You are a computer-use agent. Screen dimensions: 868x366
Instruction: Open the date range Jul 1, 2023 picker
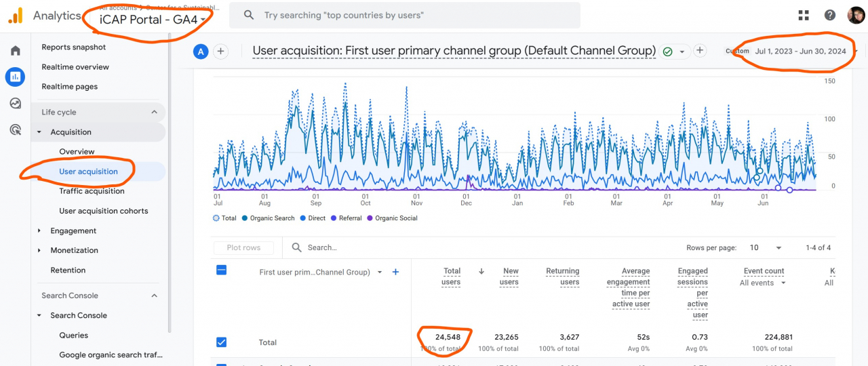(x=802, y=51)
